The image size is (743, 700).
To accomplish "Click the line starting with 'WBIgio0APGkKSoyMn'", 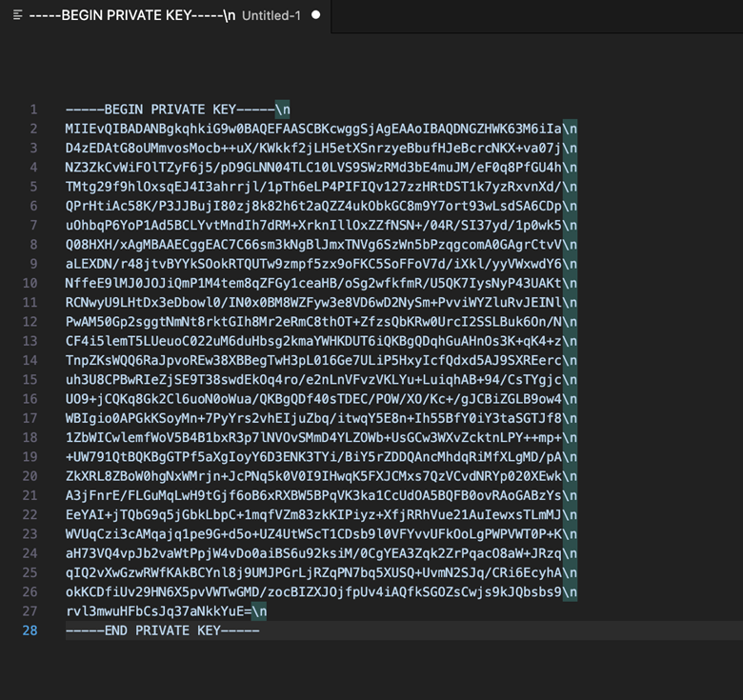I will pos(321,418).
